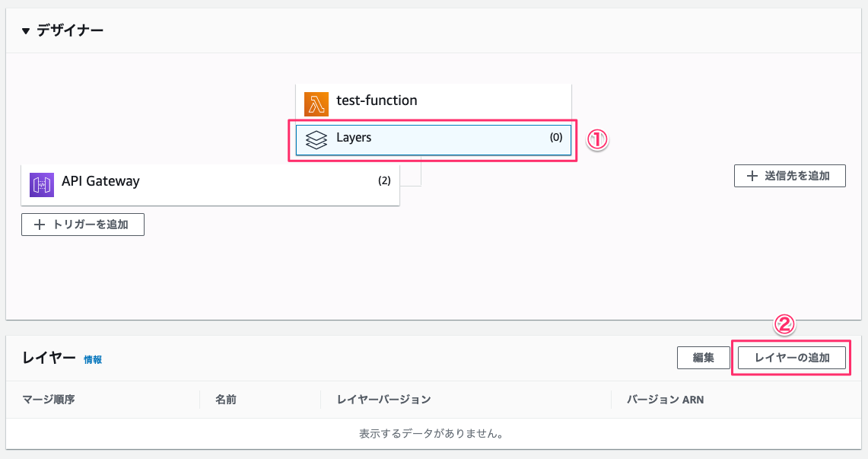Click the API Gateway service icon
Viewport: 868px width, 459px height.
click(x=42, y=184)
